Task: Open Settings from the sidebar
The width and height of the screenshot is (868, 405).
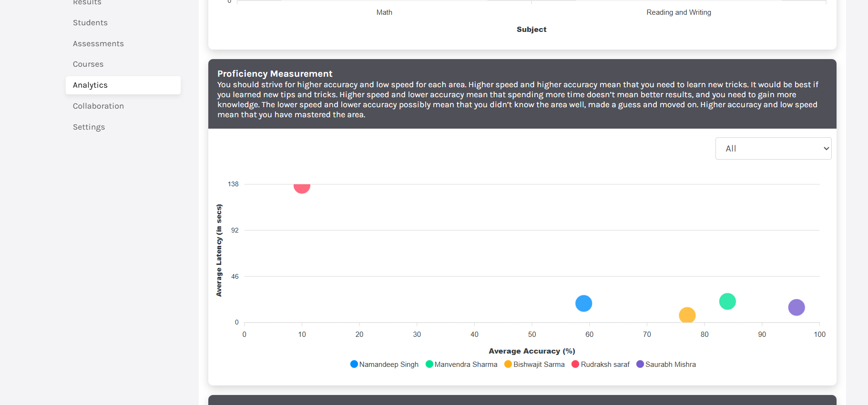Action: pyautogui.click(x=89, y=127)
